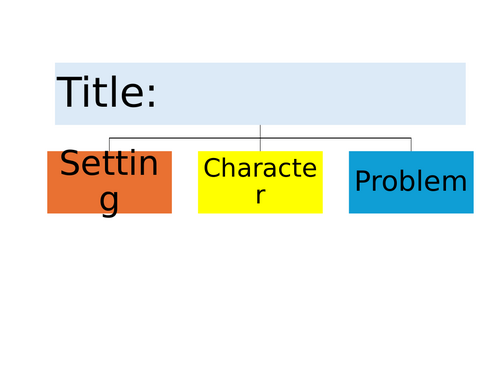This screenshot has height=386, width=500.
Task: Click the capital "S" in Setting
Action: [69, 163]
